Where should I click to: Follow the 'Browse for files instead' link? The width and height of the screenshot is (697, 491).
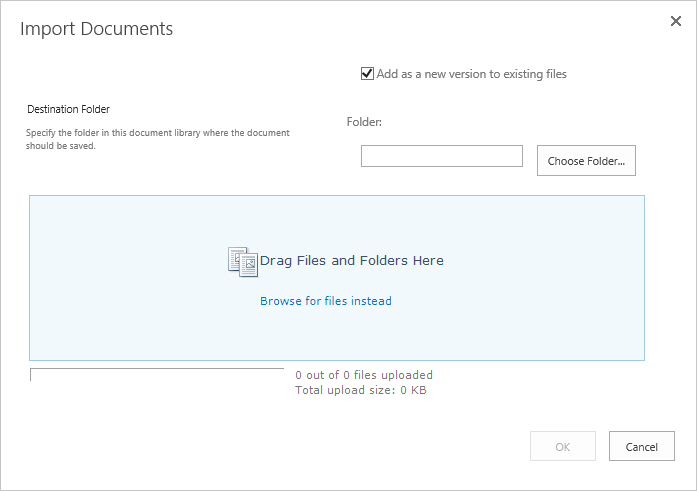click(326, 301)
